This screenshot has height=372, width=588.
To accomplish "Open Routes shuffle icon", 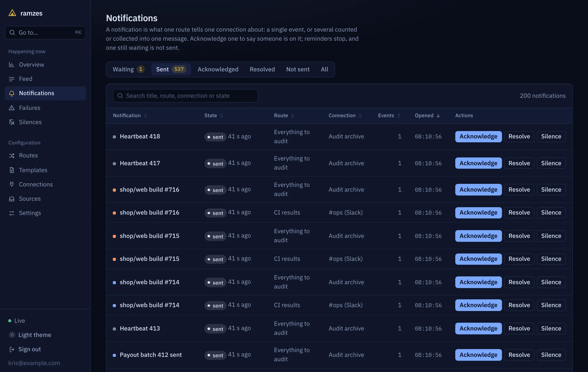I will click(11, 156).
